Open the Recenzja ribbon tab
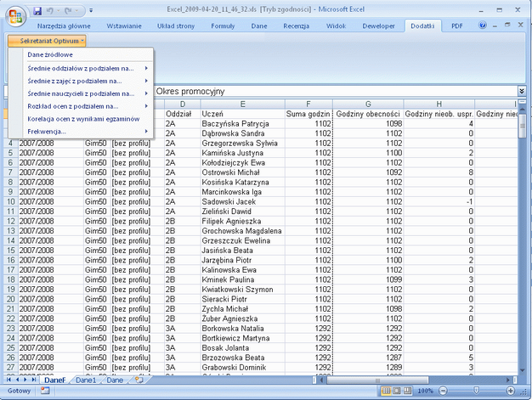 [297, 25]
